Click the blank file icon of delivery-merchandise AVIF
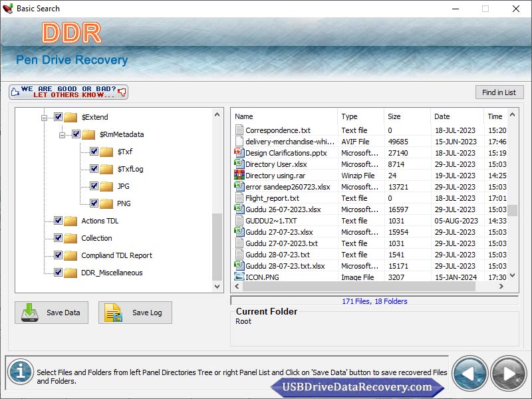 239,141
